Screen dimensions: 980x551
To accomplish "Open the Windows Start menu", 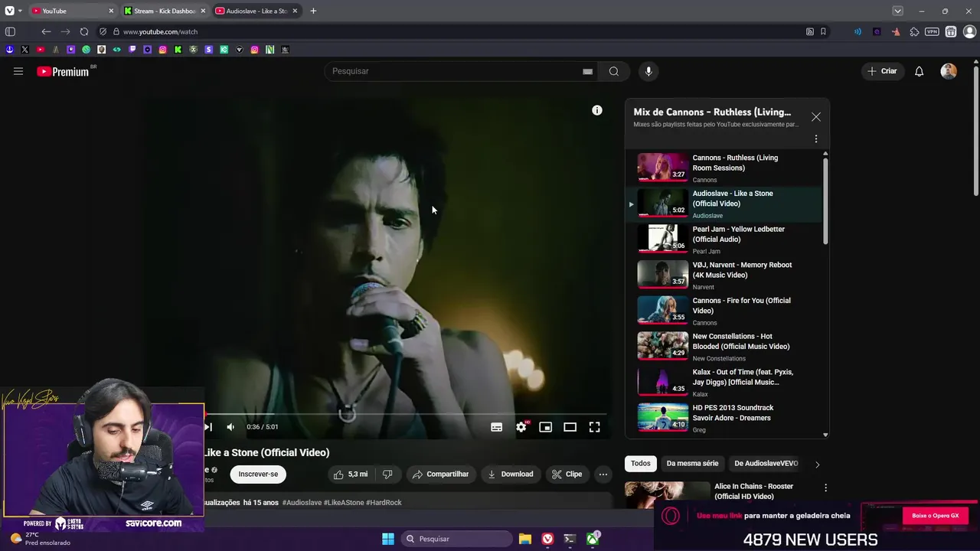I will 388,539.
